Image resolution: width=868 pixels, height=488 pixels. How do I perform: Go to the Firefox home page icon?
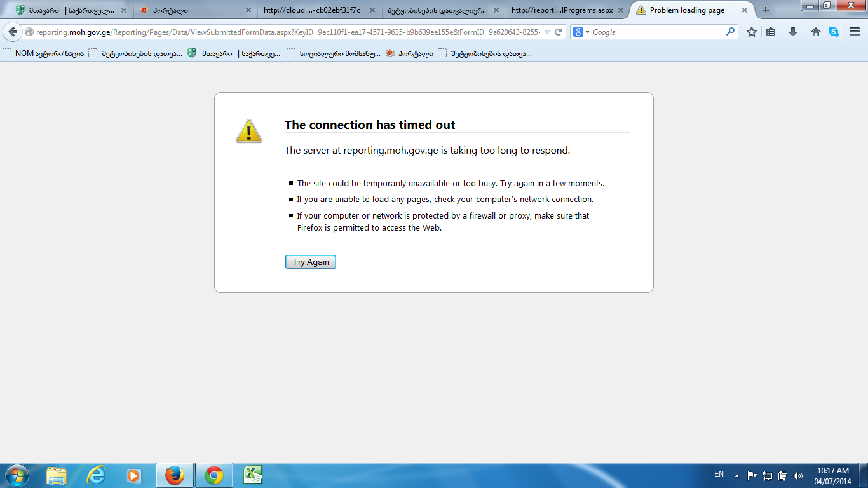pyautogui.click(x=815, y=32)
